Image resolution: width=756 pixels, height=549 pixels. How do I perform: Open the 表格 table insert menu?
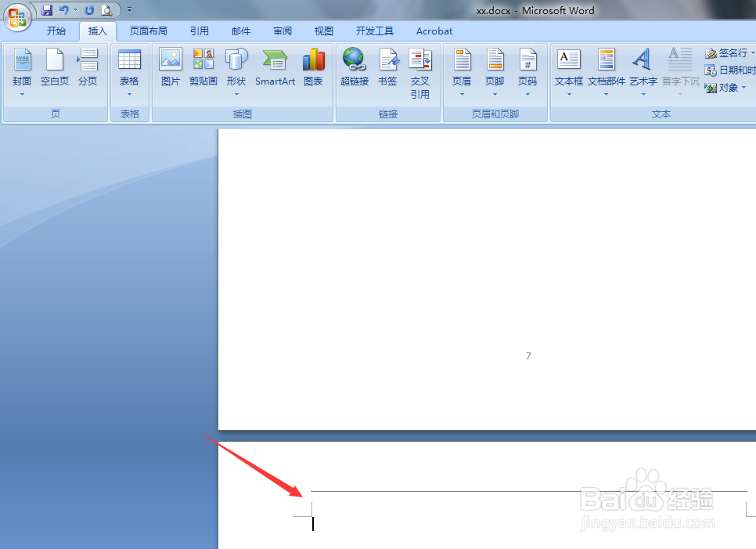coord(129,72)
